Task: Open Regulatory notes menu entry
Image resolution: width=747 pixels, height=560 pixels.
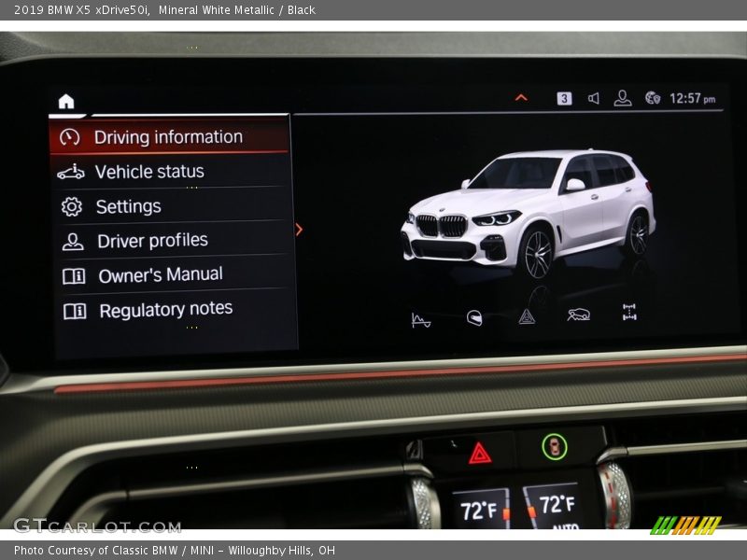Action: coord(175,310)
